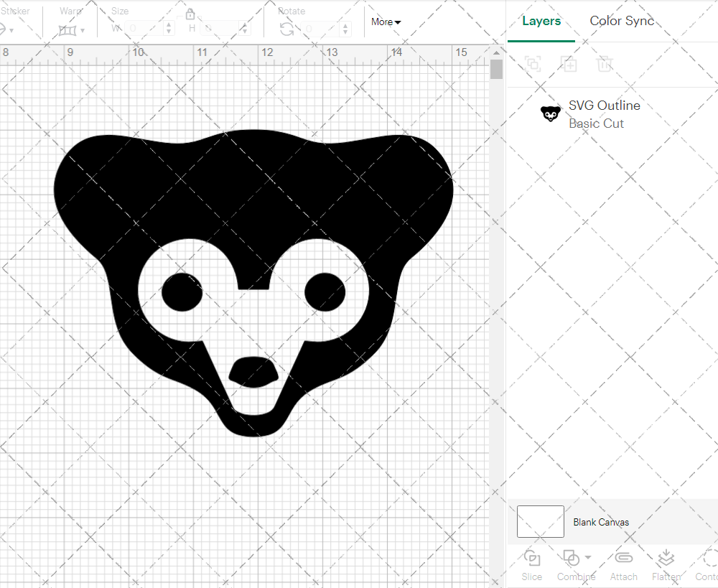Screen dimensions: 718x588
Task: Switch to the Color Sync tab
Action: (622, 21)
